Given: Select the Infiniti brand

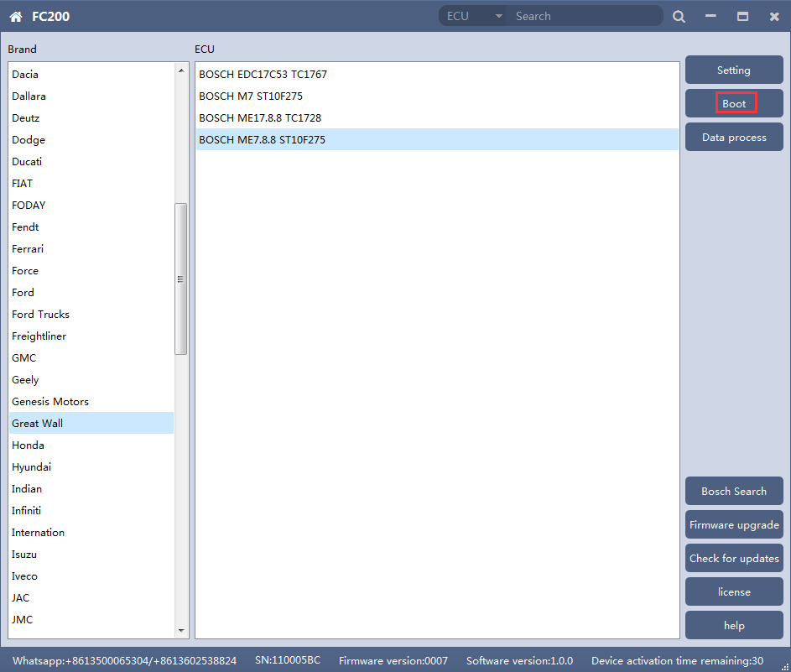Looking at the screenshot, I should click(91, 510).
